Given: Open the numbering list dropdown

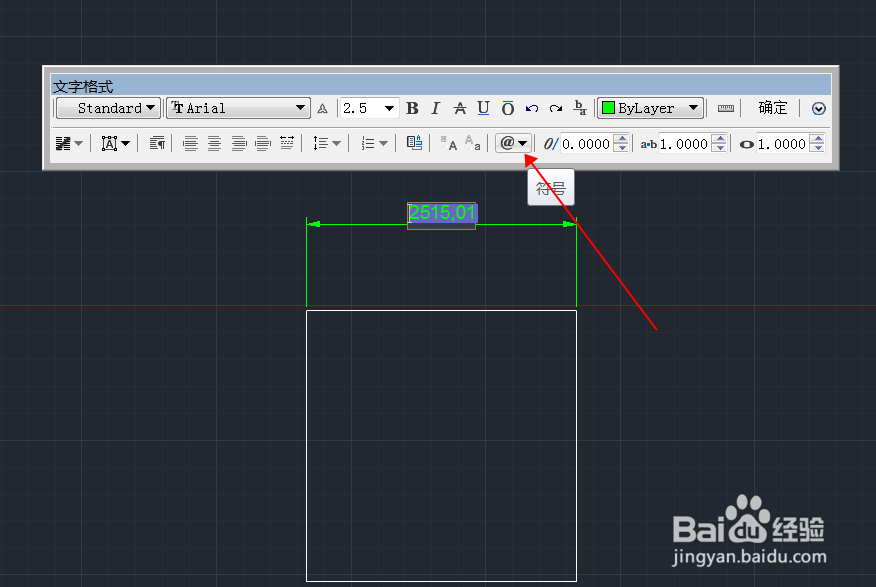Looking at the screenshot, I should coord(374,144).
